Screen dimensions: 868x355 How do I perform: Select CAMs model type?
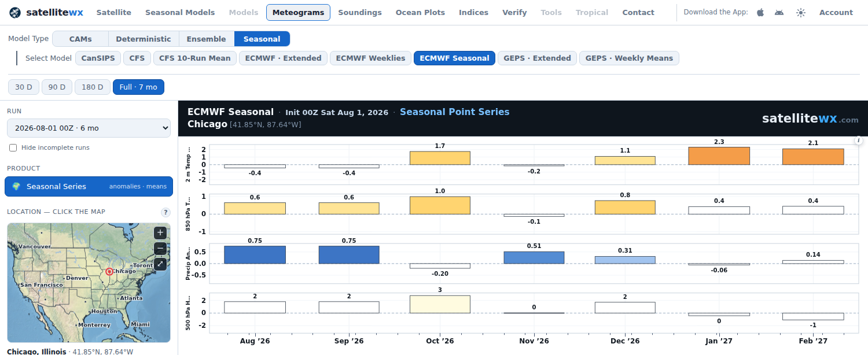[x=80, y=39]
